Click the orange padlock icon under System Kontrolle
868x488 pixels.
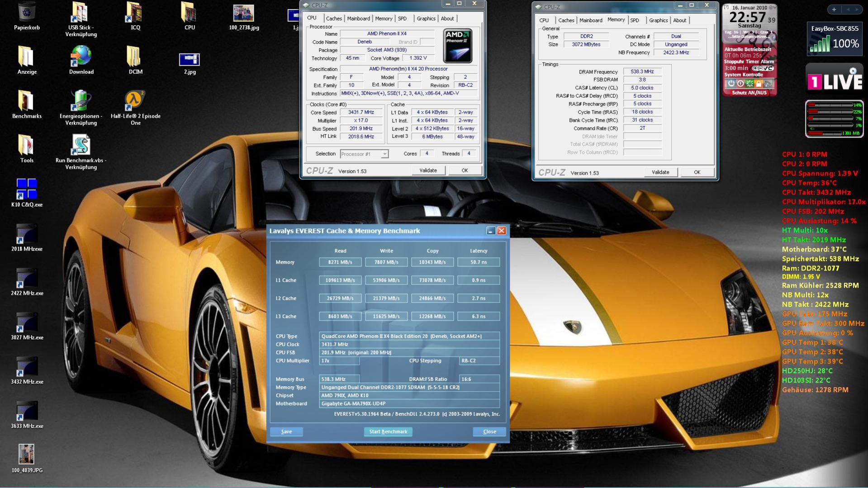pos(759,84)
